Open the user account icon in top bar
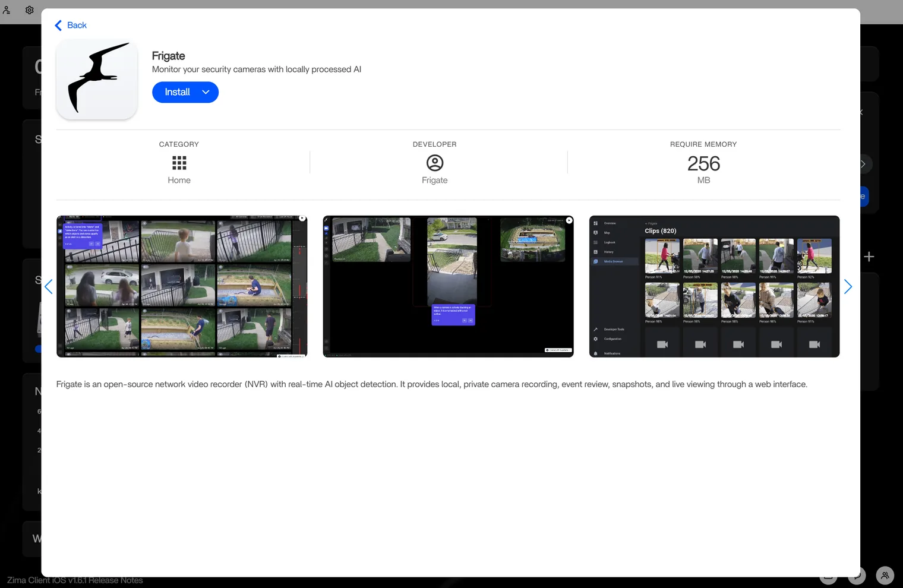The image size is (903, 588). coord(7,10)
